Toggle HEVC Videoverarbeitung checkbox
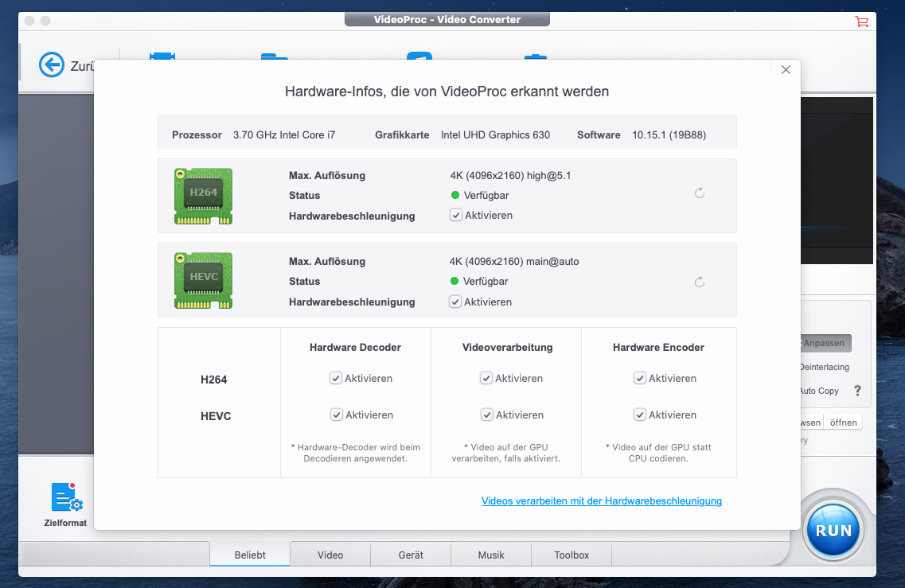The width and height of the screenshot is (905, 588). (487, 415)
